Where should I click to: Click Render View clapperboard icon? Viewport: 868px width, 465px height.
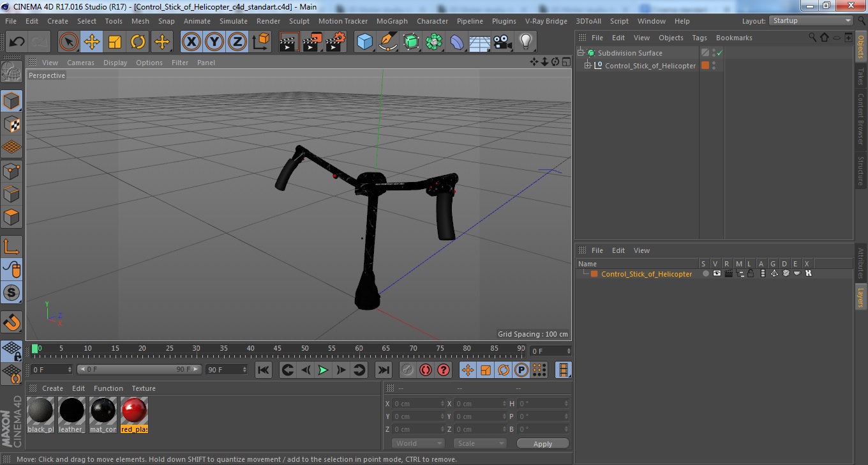click(290, 42)
